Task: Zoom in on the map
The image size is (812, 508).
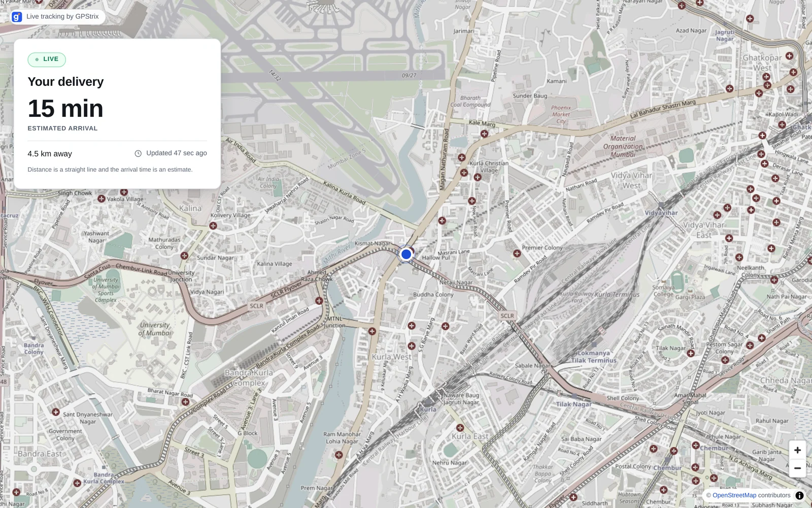Action: pos(797,450)
